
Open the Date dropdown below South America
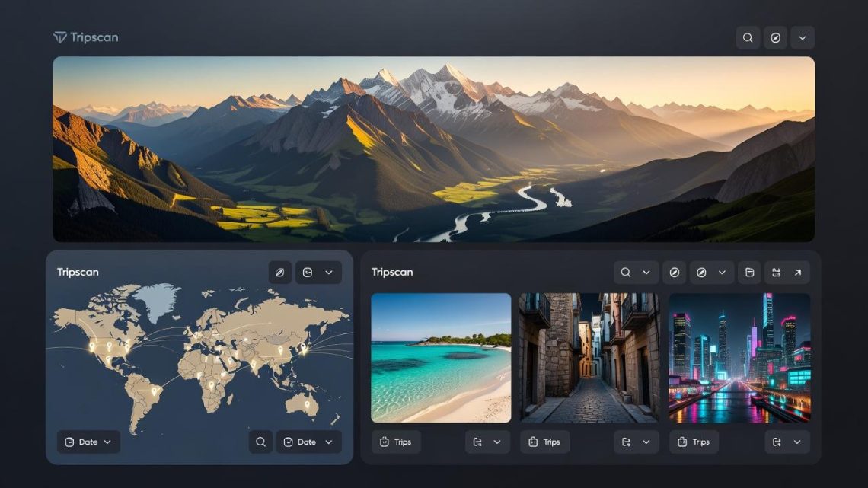pyautogui.click(x=88, y=442)
